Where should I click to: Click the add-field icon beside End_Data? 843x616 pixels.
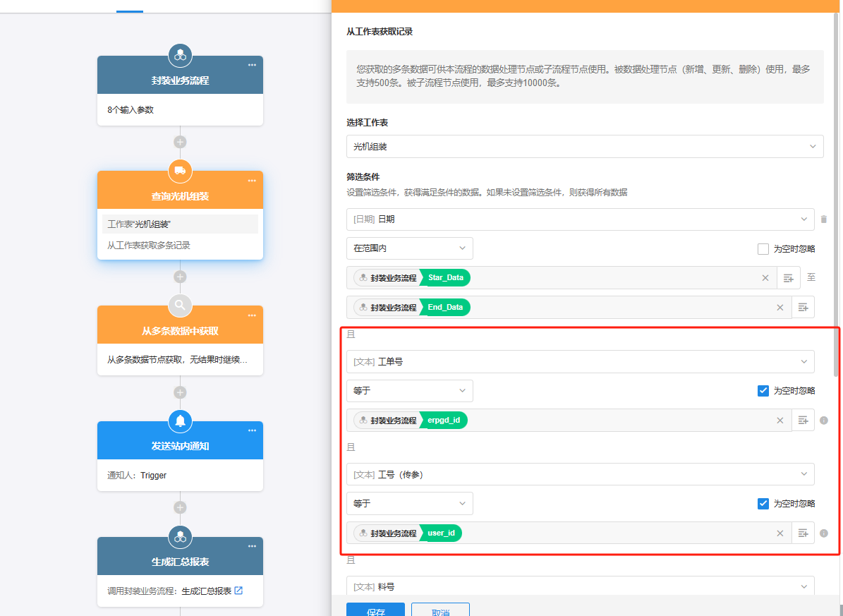pos(803,308)
